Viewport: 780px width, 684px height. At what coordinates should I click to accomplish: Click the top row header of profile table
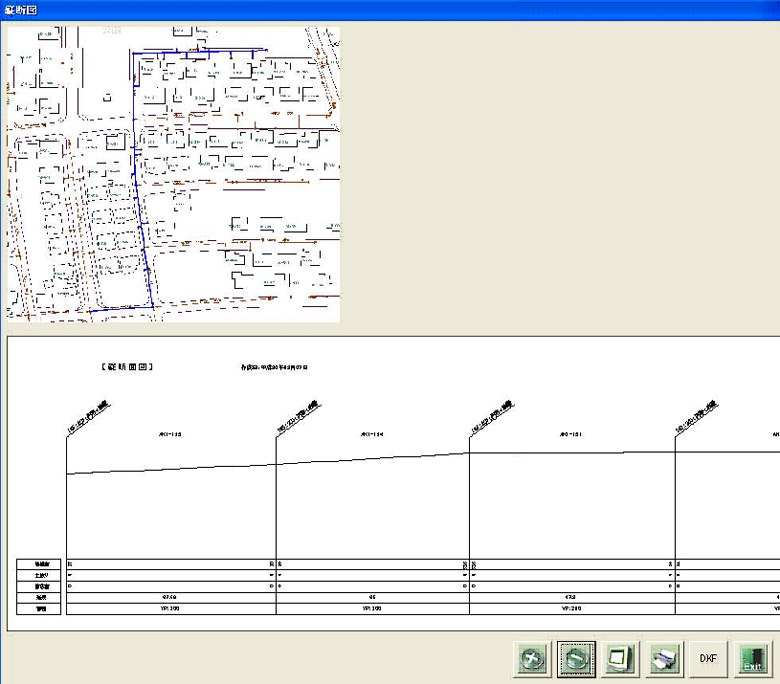point(41,564)
